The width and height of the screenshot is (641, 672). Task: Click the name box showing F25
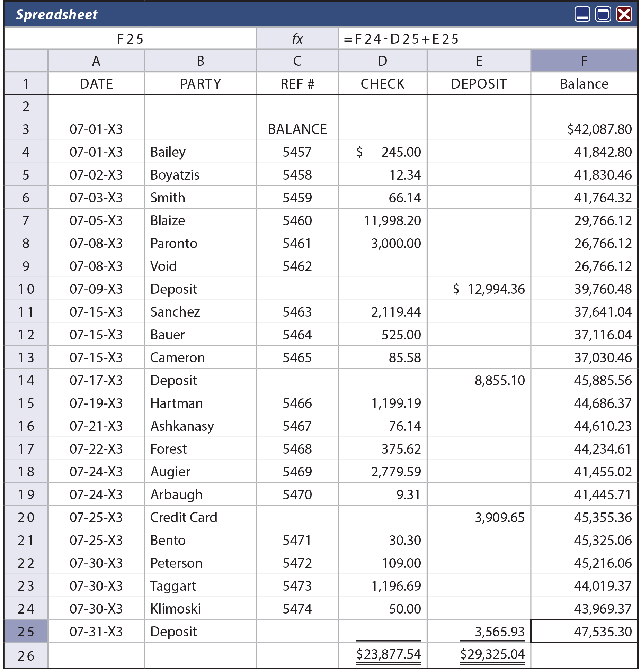coord(130,38)
